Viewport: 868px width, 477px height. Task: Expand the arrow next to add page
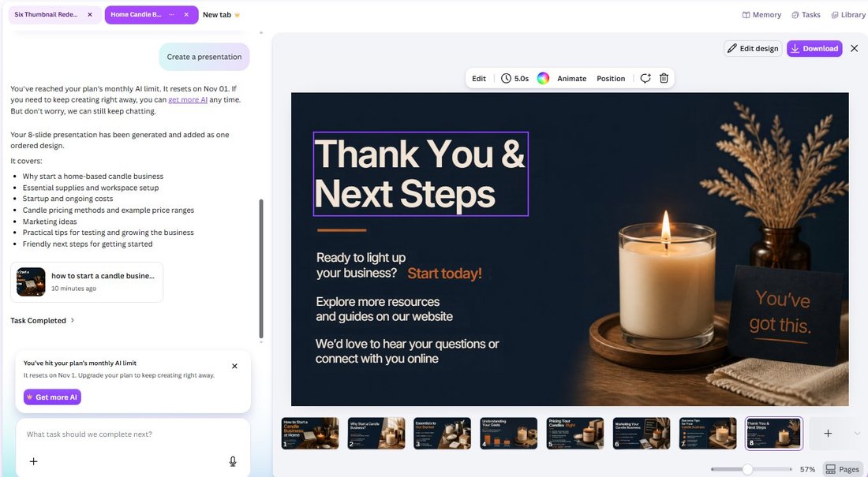[x=857, y=434]
